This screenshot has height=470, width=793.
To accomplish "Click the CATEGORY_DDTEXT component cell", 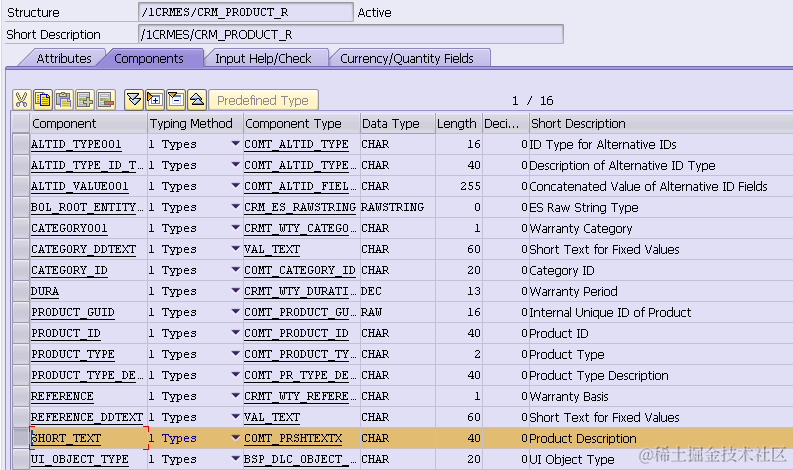I will pyautogui.click(x=89, y=249).
